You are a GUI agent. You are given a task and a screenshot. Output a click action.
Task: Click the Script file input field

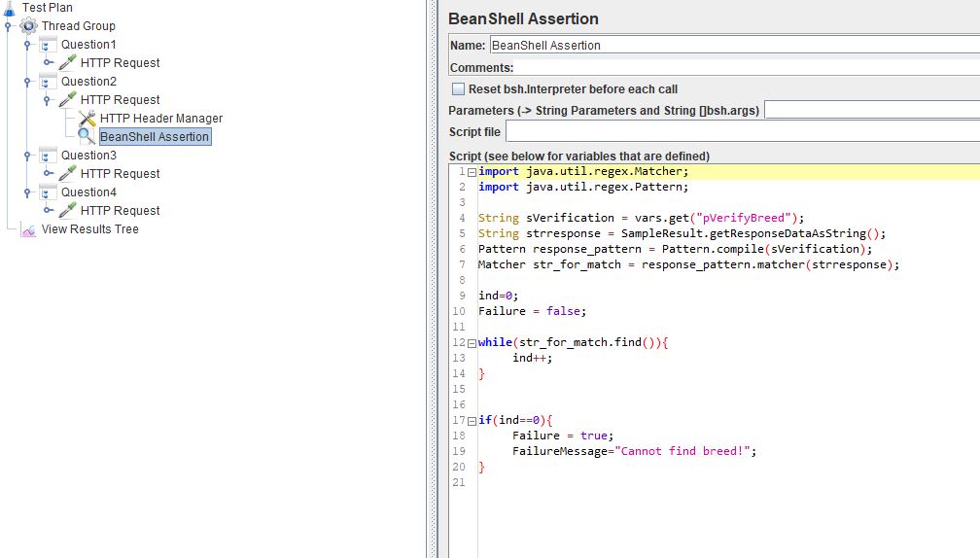pos(743,132)
